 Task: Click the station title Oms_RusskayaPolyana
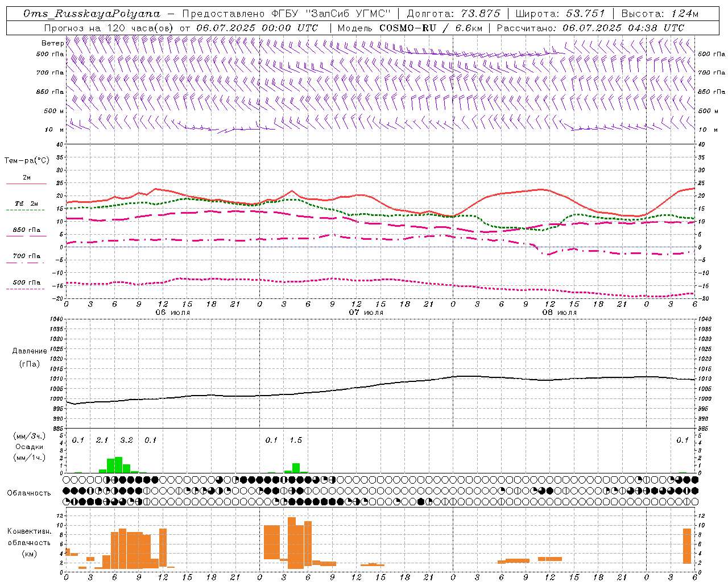point(92,14)
